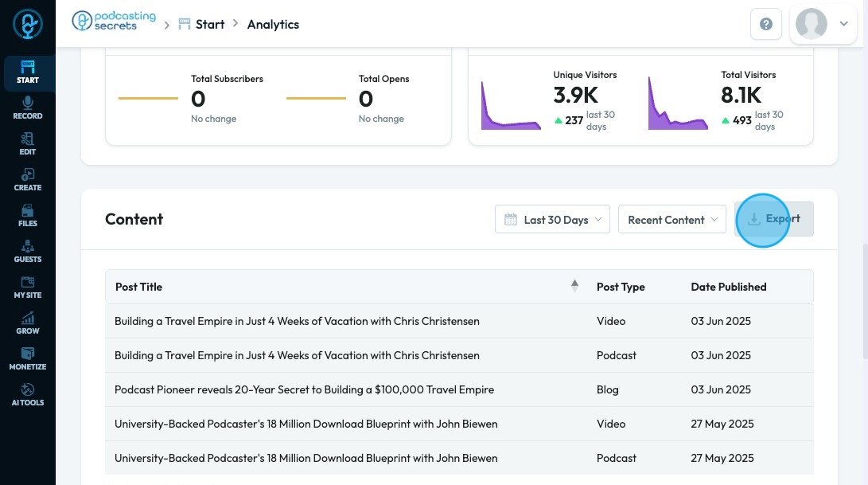The width and height of the screenshot is (868, 485).
Task: Sort the table by Post Title arrow
Action: tap(574, 287)
